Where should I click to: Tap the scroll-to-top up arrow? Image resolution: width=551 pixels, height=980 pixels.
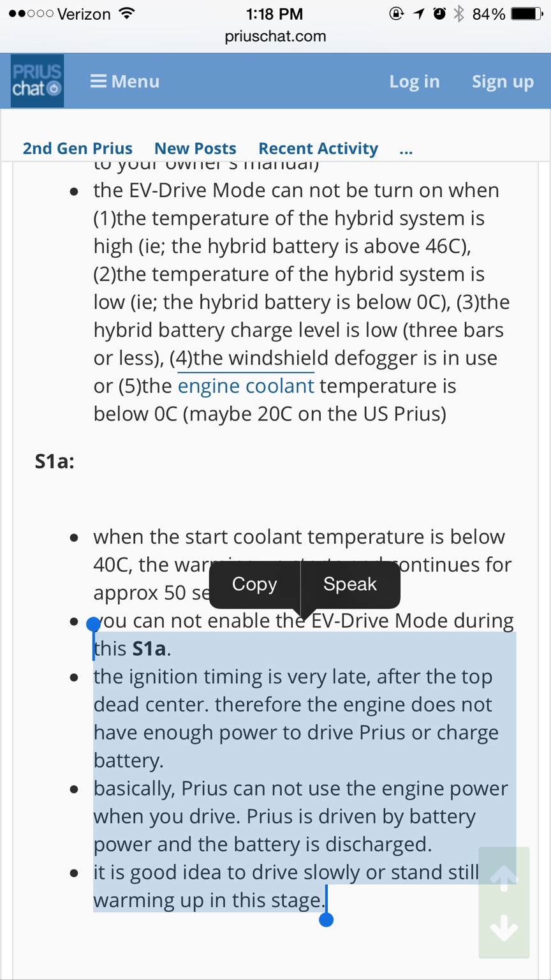tap(504, 879)
